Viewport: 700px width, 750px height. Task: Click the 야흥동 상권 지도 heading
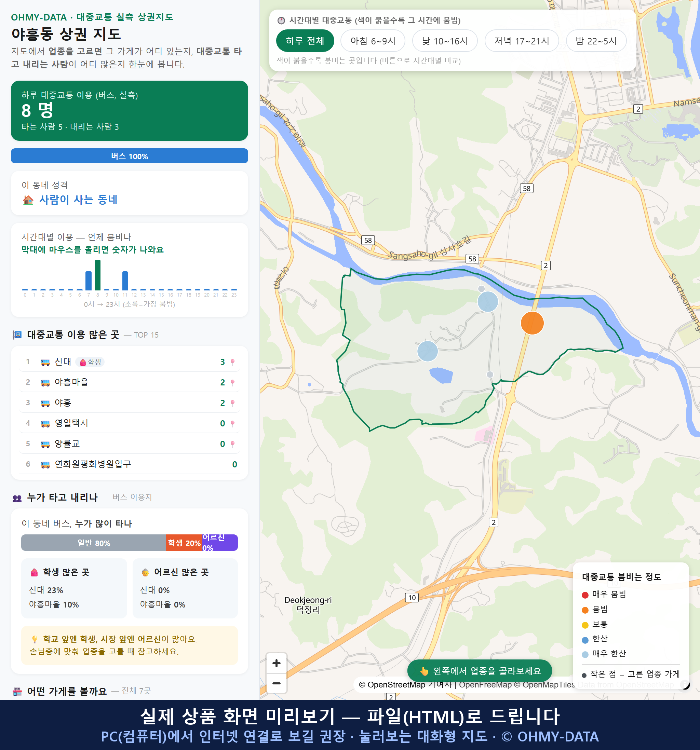[x=66, y=34]
